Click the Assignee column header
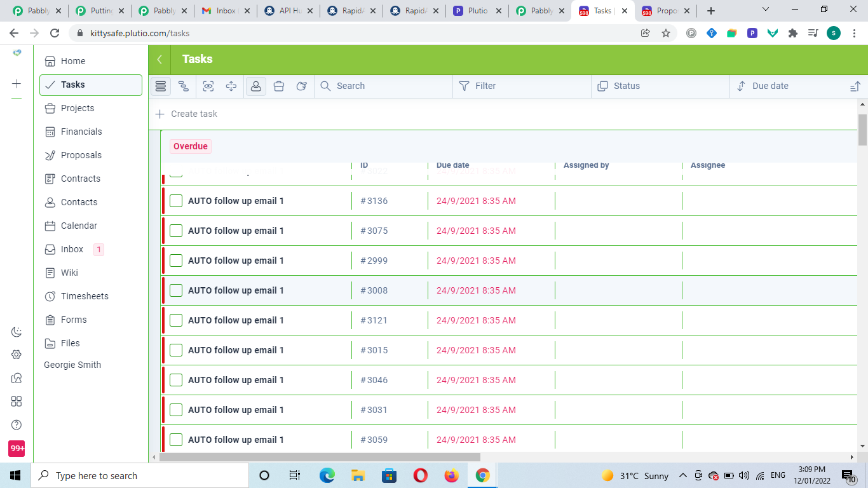 tap(708, 165)
